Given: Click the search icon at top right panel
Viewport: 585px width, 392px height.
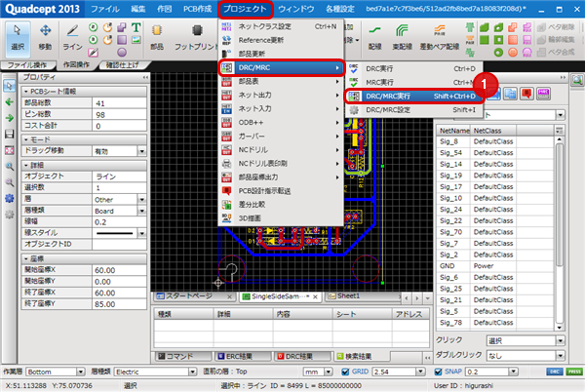Looking at the screenshot, I should point(577,80).
